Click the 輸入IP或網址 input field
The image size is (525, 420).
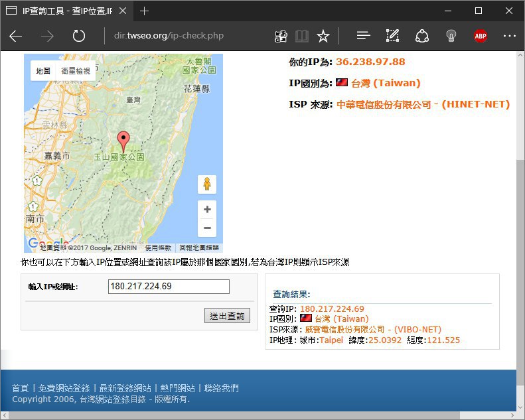169,287
